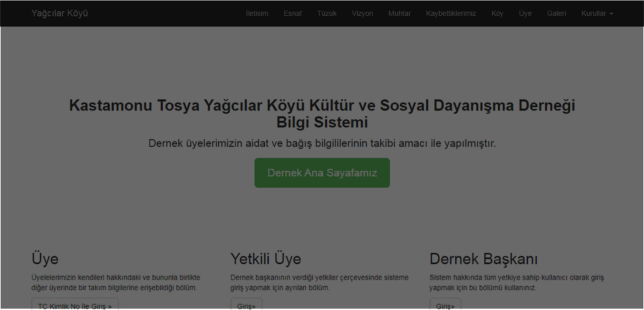Select Muhtar in the navbar
Image resolution: width=644 pixels, height=310 pixels.
399,13
